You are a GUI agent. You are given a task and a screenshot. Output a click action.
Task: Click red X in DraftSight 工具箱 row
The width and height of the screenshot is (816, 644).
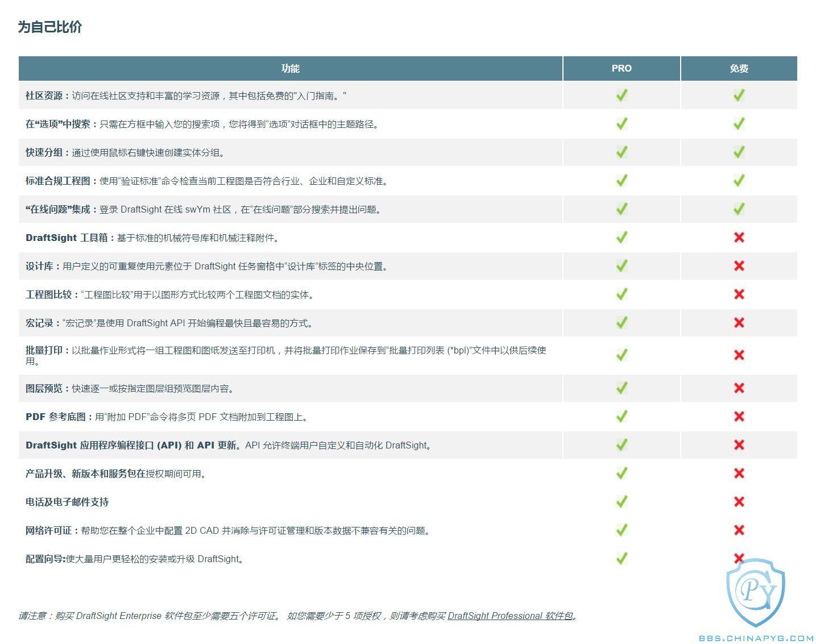click(739, 237)
